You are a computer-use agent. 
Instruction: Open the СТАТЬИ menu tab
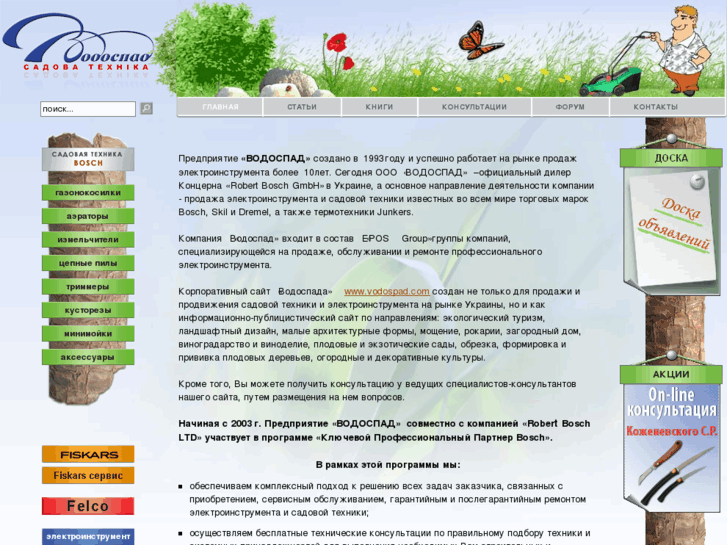(302, 107)
